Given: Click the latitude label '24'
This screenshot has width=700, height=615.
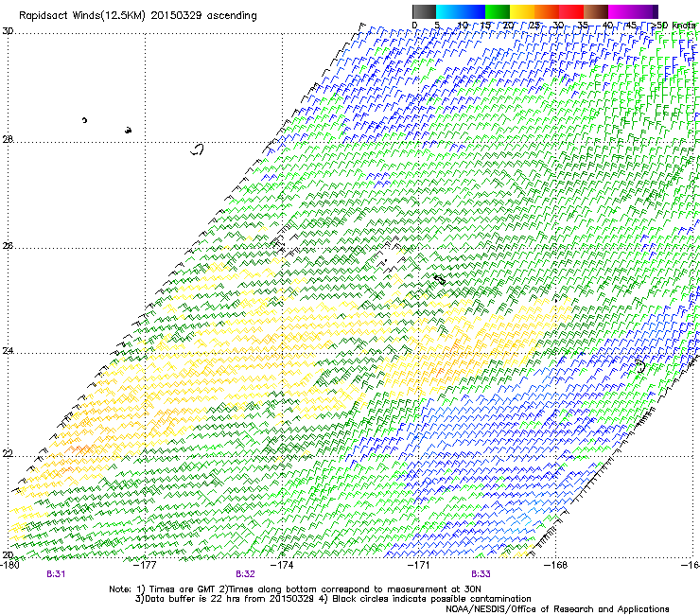Looking at the screenshot, I should tap(8, 351).
